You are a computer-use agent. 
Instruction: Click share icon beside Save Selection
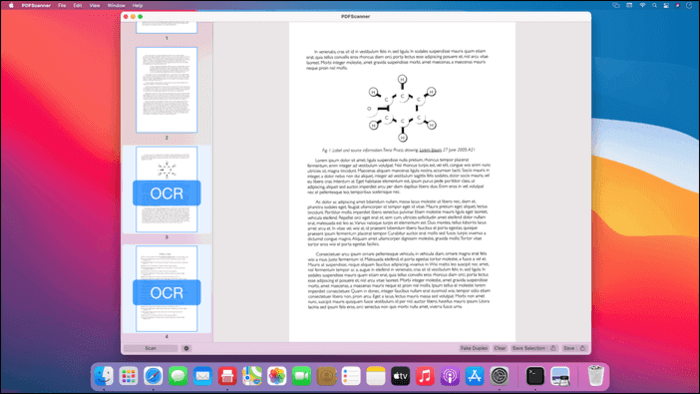[x=553, y=348]
